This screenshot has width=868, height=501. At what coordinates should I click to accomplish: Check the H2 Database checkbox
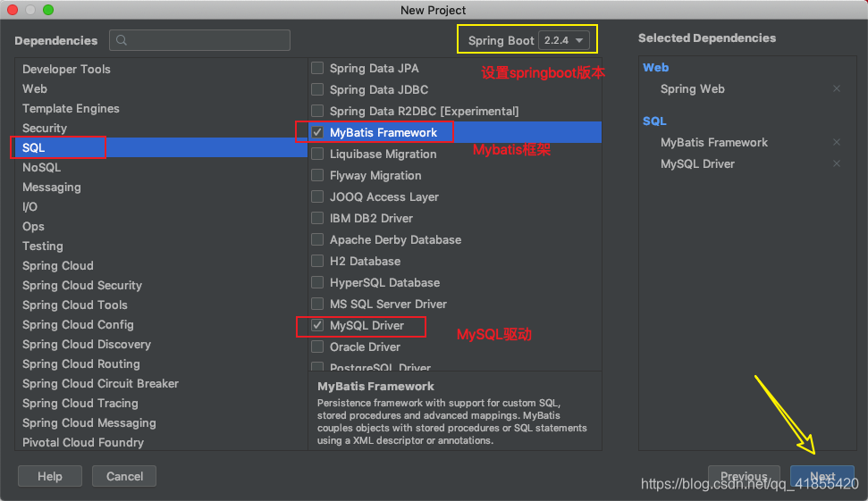pos(317,261)
